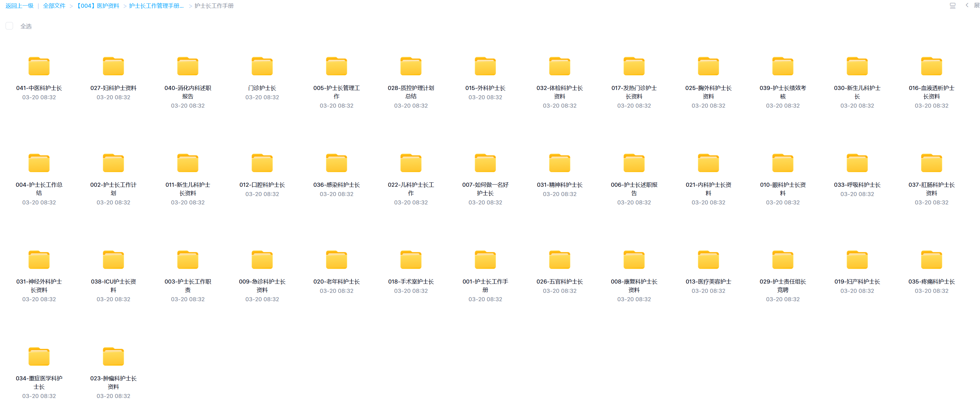
Task: Open folder 035-疼痛科护士长
Action: click(x=931, y=260)
